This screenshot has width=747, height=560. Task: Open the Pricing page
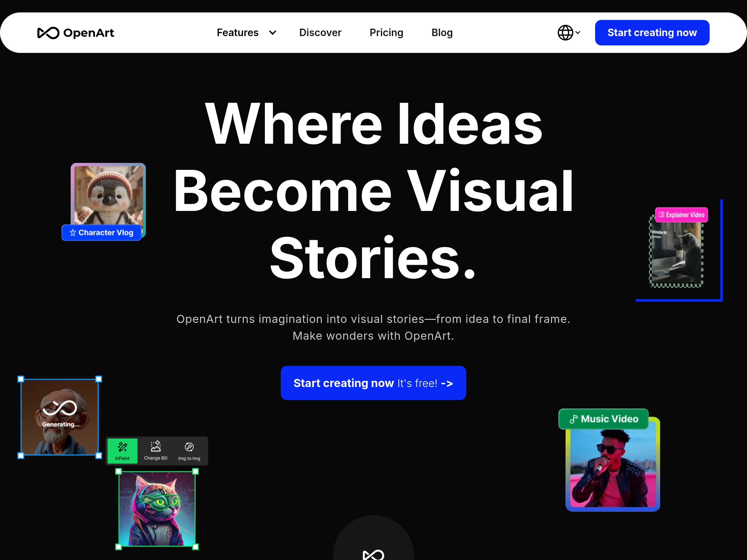click(x=386, y=33)
